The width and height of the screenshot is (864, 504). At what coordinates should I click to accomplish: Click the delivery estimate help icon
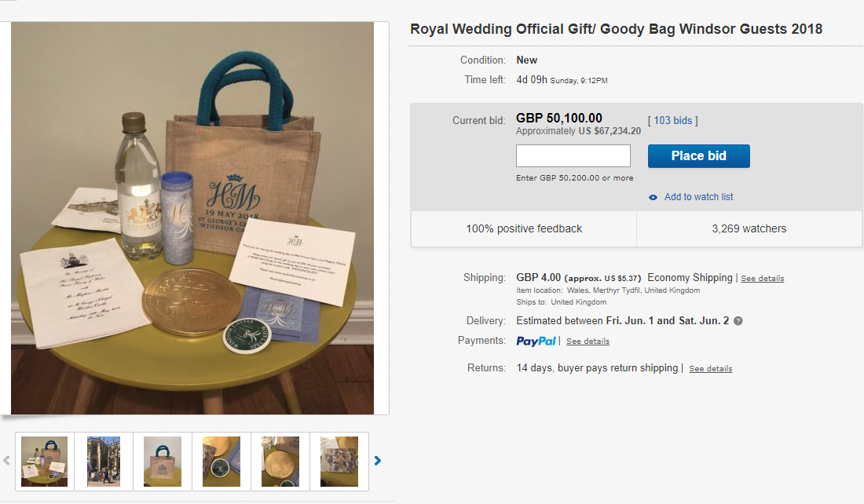click(738, 321)
